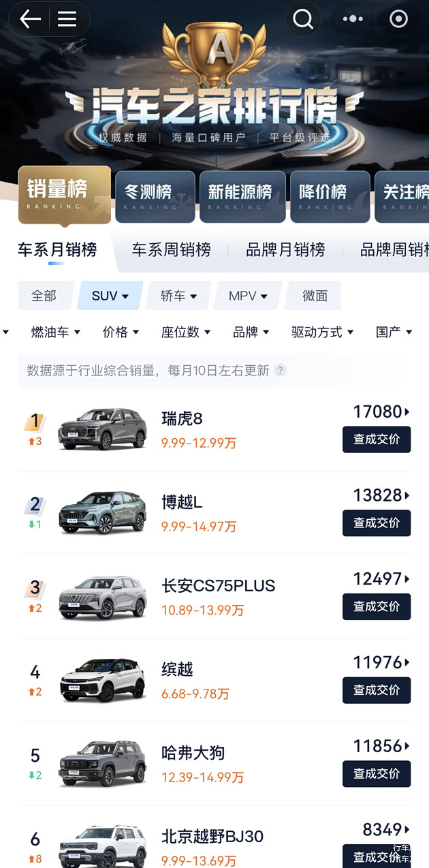Open the three-dots more options icon
The image size is (429, 868).
(x=353, y=19)
